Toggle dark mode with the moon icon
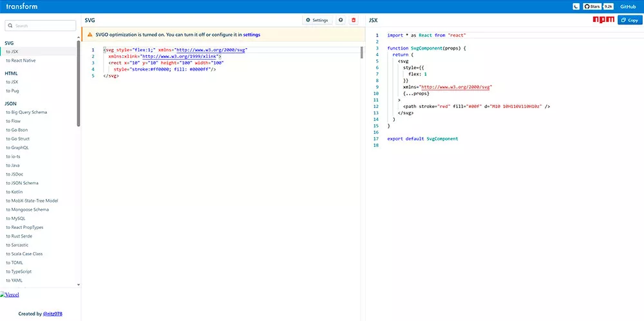 (x=576, y=6)
